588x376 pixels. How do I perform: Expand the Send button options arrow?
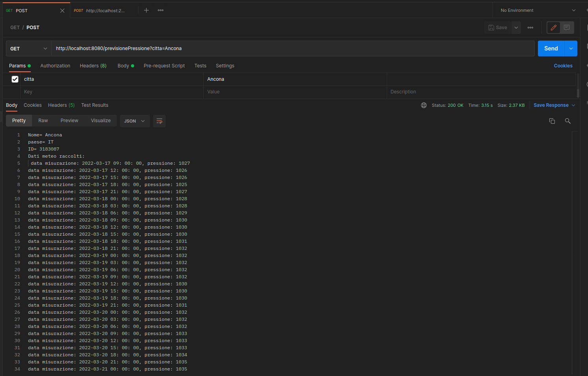pos(571,48)
